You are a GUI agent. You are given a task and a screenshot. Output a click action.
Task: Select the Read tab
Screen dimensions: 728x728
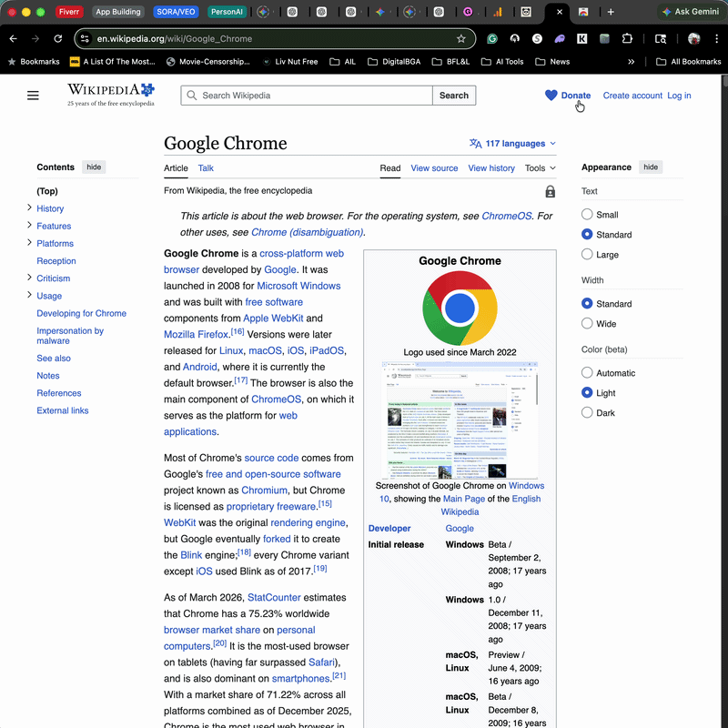[x=390, y=168]
